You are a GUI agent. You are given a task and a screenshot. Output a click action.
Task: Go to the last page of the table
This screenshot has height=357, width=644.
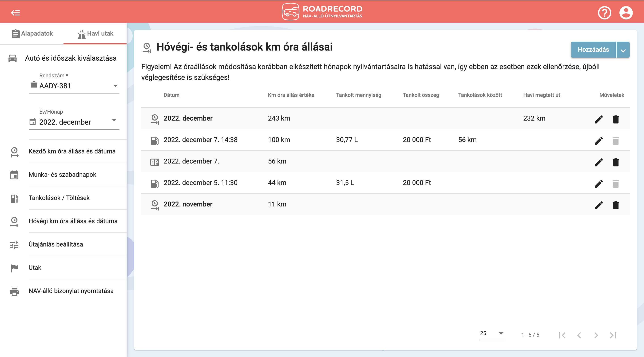(x=613, y=335)
